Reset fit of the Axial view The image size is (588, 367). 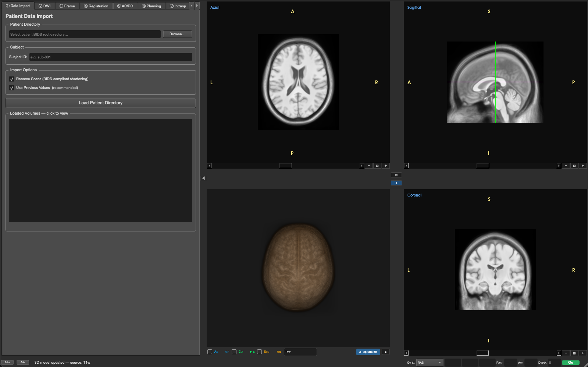(377, 166)
